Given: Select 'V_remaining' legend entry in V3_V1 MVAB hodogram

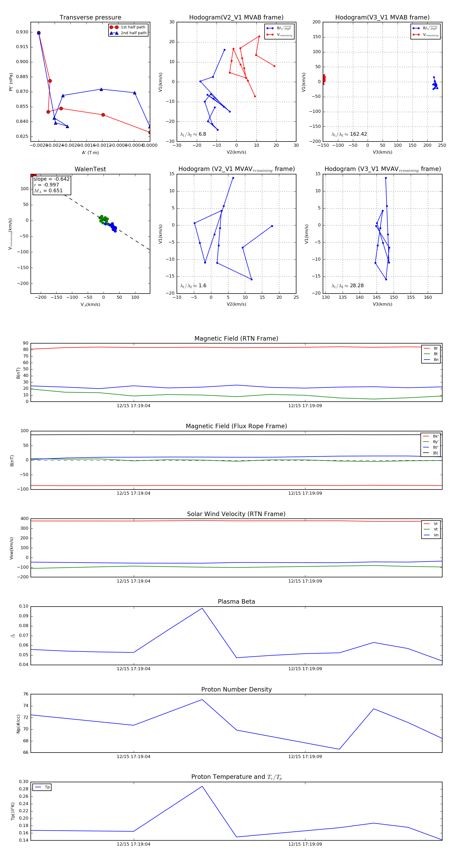Looking at the screenshot, I should coord(425,35).
